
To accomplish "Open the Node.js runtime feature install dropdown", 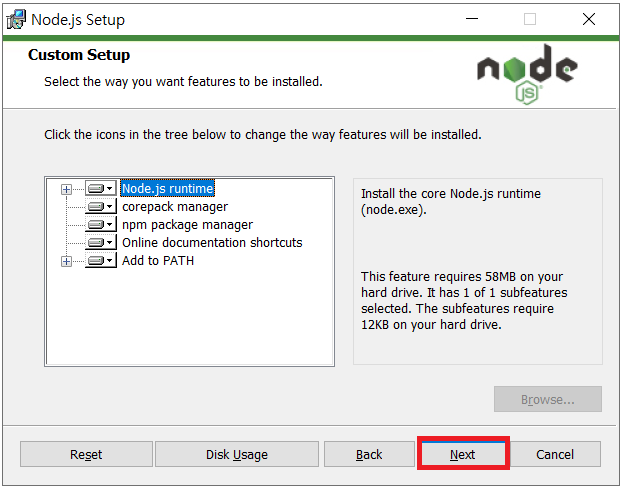I will (101, 189).
